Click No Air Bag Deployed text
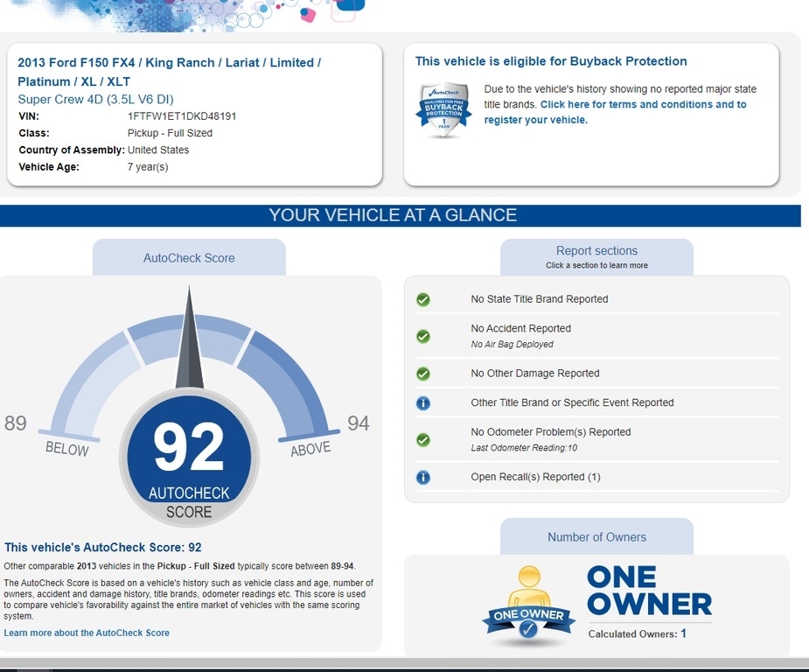809x672 pixels. (x=512, y=344)
